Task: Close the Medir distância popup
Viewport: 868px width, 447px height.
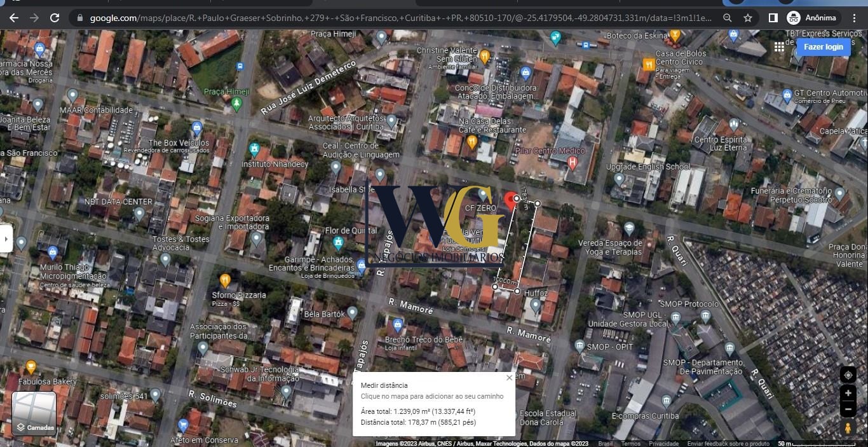Action: [x=509, y=378]
